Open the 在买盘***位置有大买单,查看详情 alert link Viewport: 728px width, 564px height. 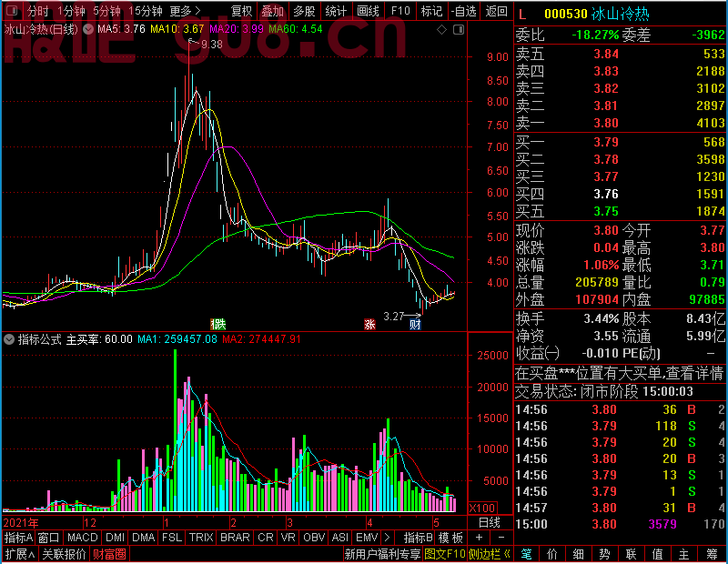pos(620,373)
